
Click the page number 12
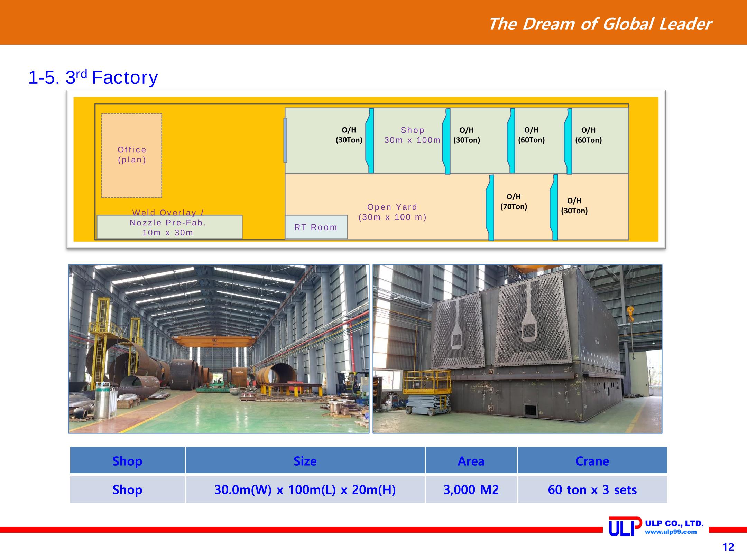point(728,547)
